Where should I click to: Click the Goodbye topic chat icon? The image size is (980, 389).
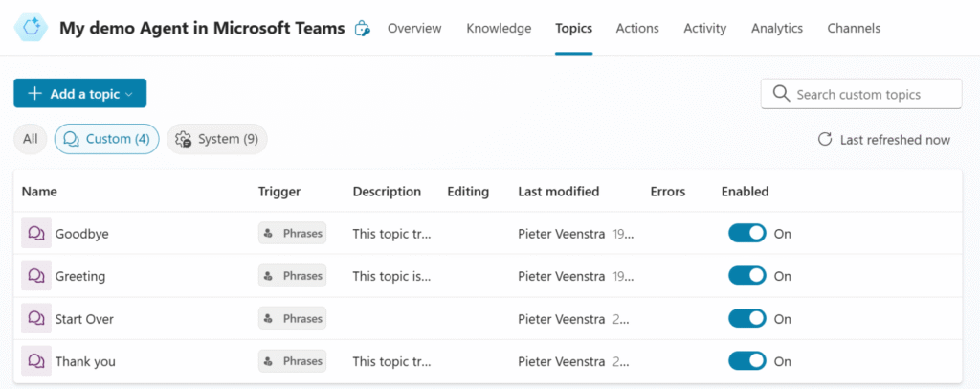(x=36, y=233)
